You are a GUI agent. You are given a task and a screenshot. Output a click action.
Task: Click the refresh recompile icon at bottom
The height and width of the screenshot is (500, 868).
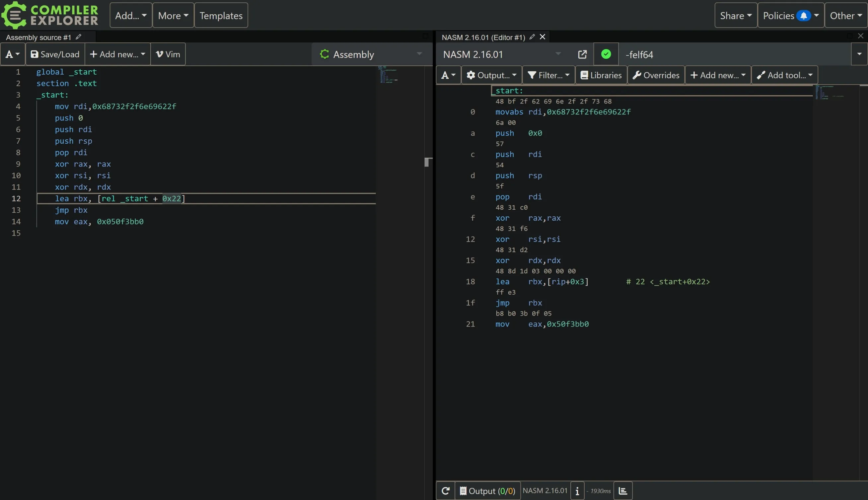[446, 491]
